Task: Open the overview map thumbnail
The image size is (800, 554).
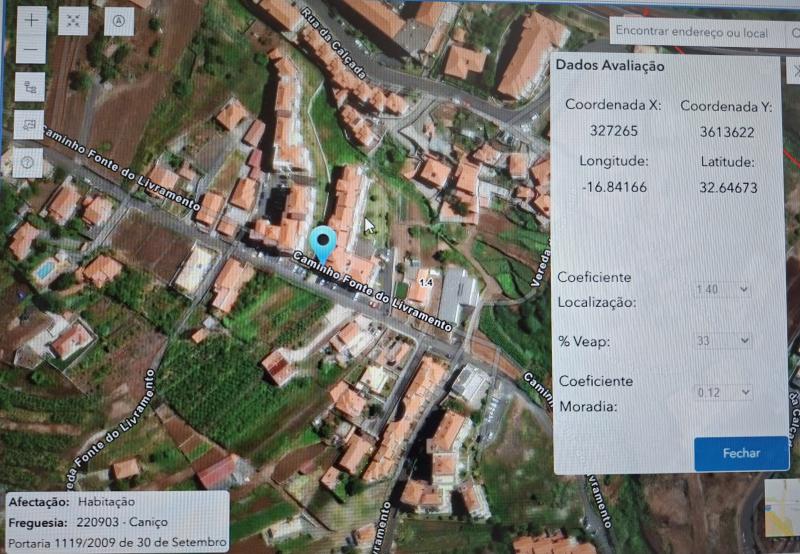Action: (x=783, y=508)
